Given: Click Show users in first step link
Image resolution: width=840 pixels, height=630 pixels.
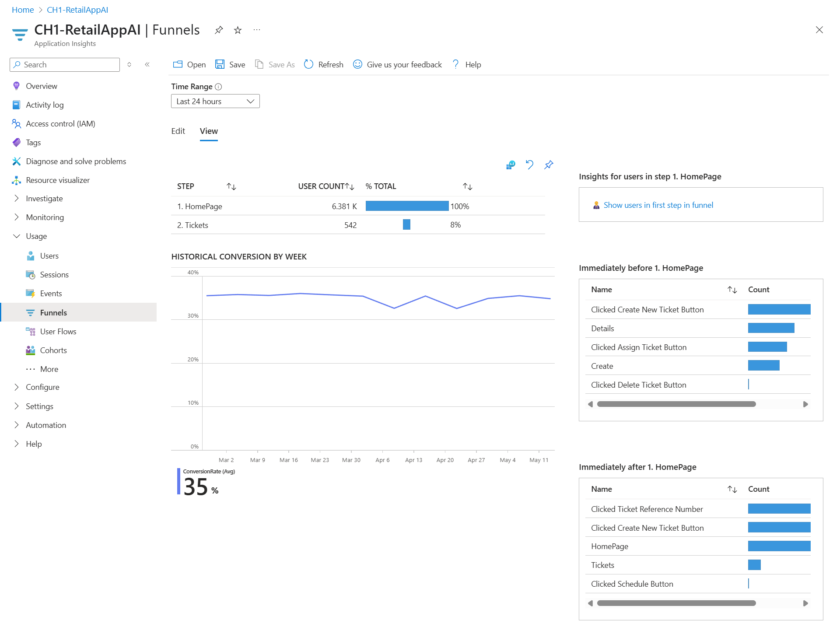Looking at the screenshot, I should click(x=658, y=205).
